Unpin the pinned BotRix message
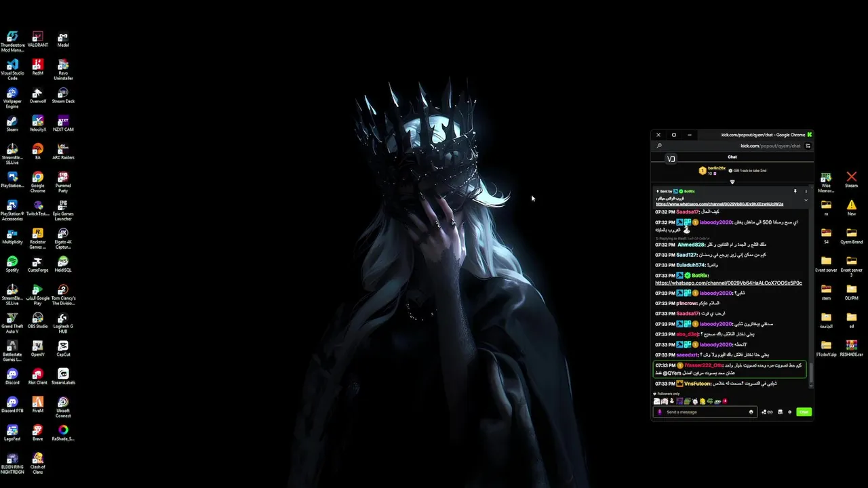The height and width of the screenshot is (488, 868). pyautogui.click(x=795, y=192)
